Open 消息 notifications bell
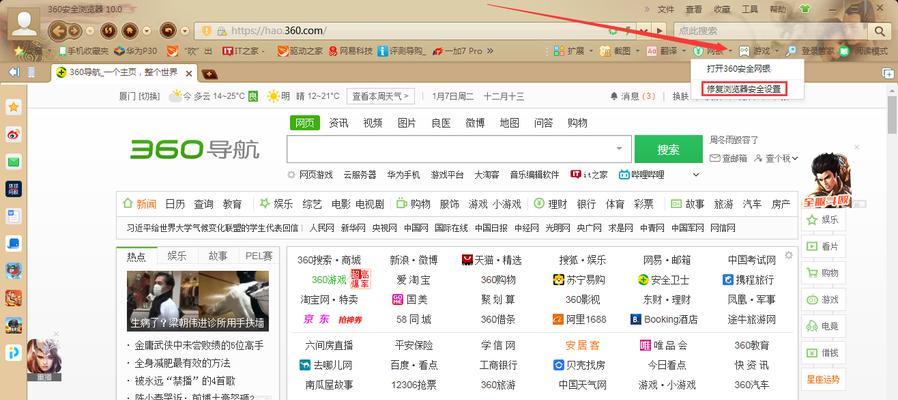This screenshot has width=898, height=400. click(x=632, y=96)
